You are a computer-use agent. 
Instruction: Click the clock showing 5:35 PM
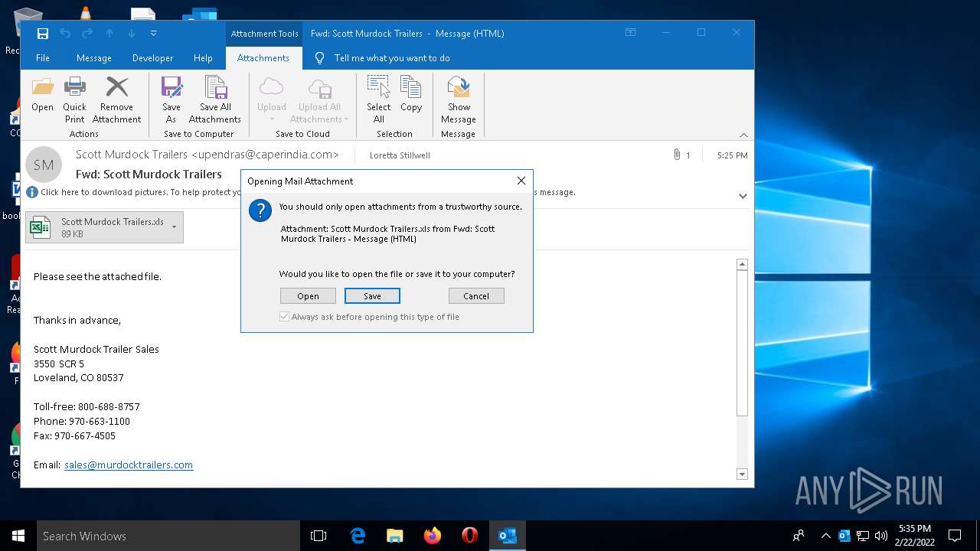pyautogui.click(x=915, y=529)
